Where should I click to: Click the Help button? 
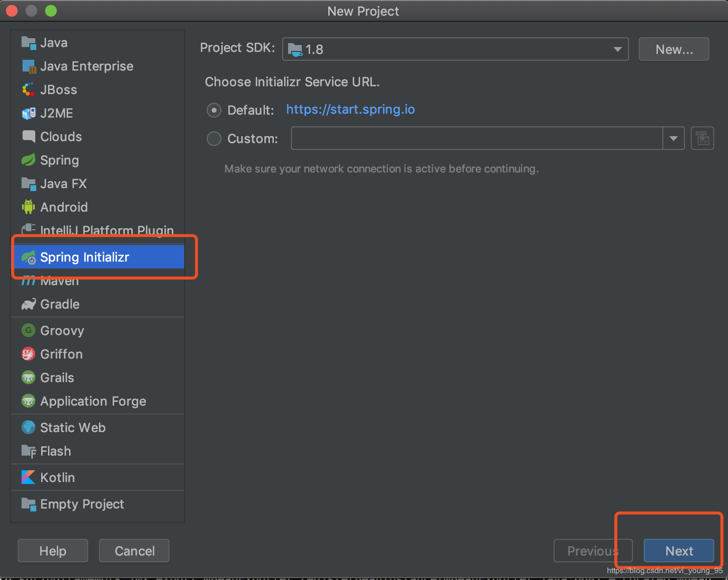pos(53,551)
